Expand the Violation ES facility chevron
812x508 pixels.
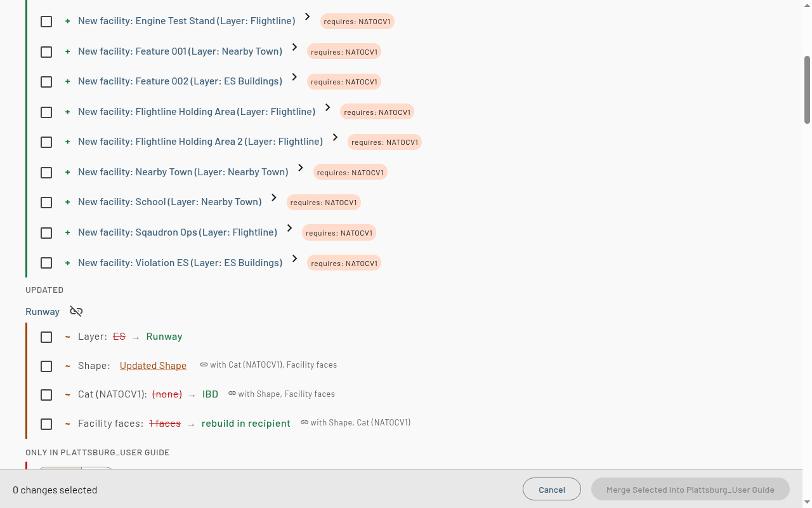click(x=294, y=258)
